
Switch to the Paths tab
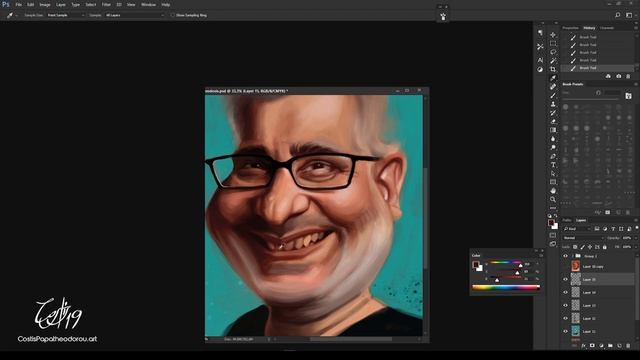pos(567,220)
